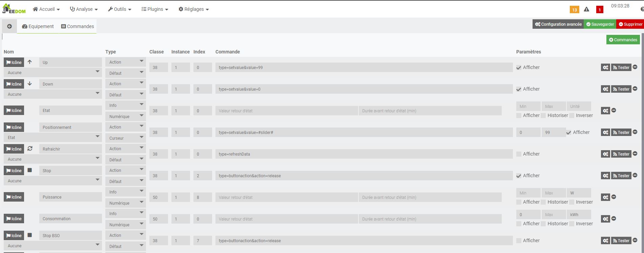Click the back arrow icon beside Equipement

[x=9, y=26]
